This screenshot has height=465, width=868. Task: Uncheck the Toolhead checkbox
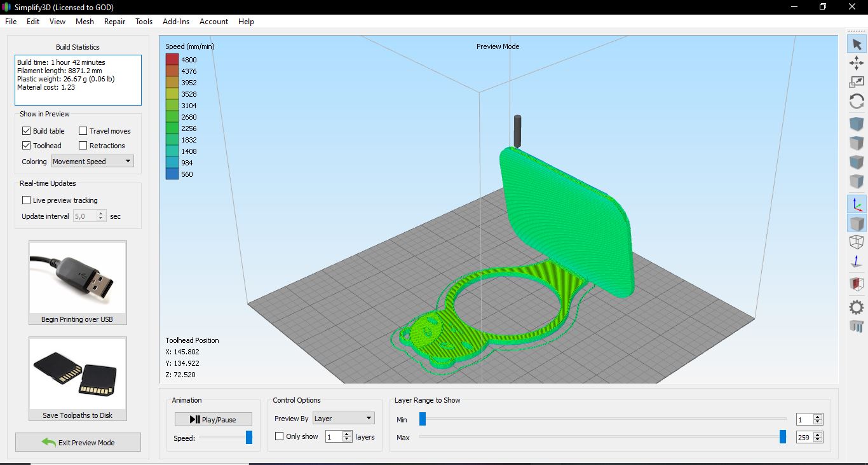[x=26, y=145]
